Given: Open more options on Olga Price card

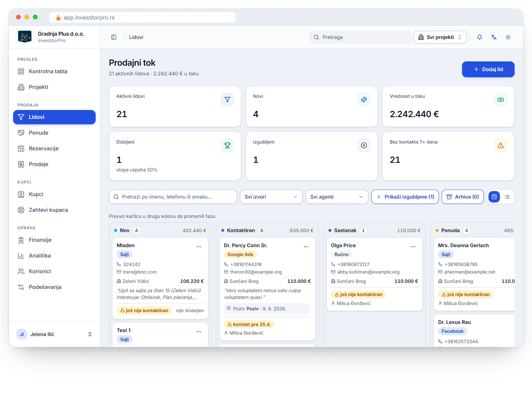Looking at the screenshot, I should 413,247.
